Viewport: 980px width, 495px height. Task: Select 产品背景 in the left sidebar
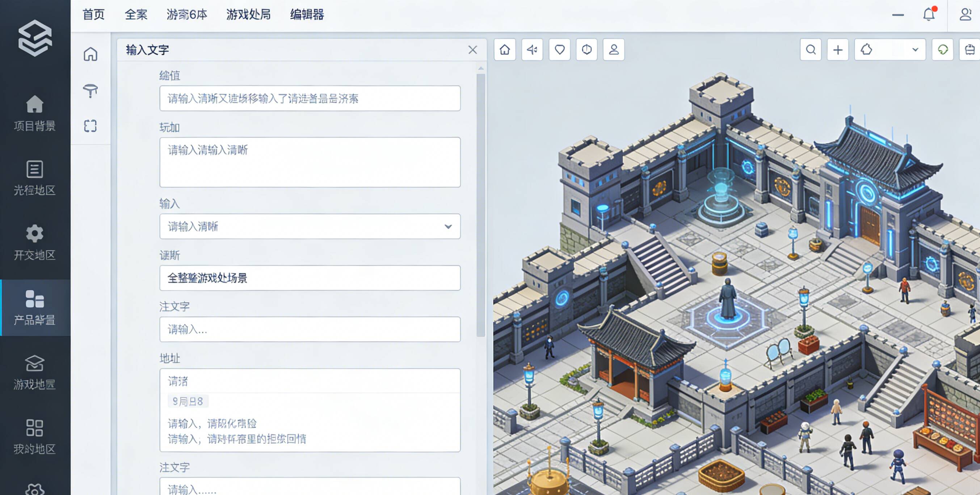(35, 308)
